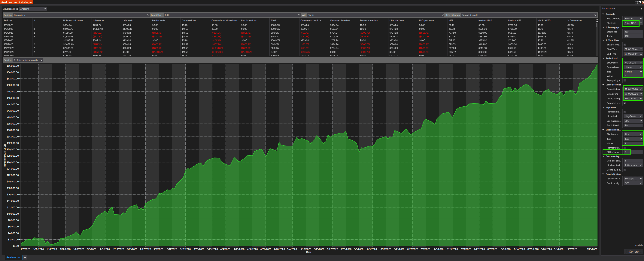Run the backtest with Correre button
The image size is (644, 261).
tap(633, 252)
